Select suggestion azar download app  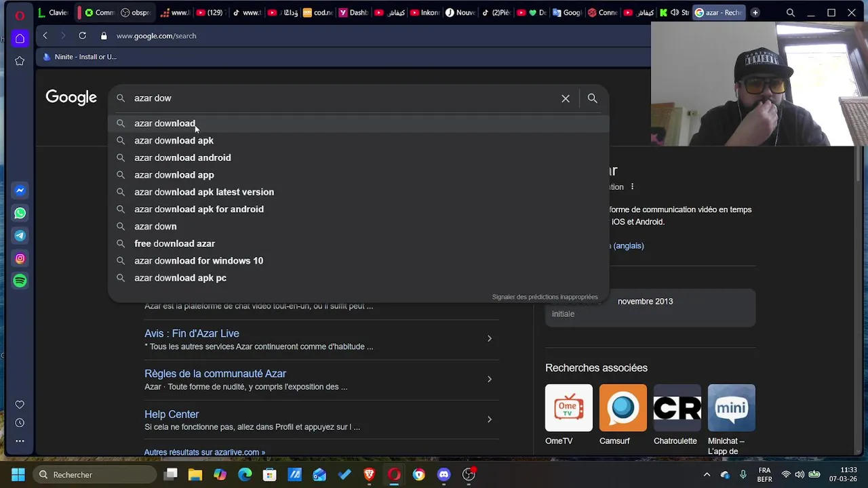coord(359,175)
